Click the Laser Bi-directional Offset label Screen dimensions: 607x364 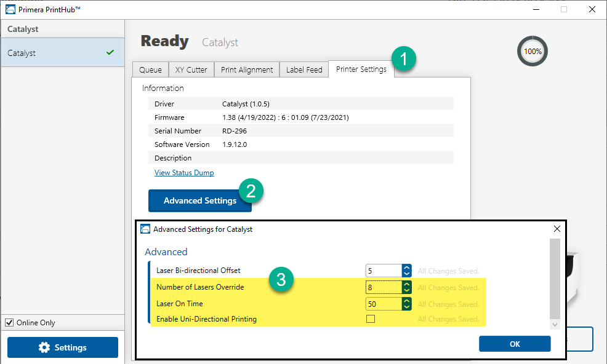coord(198,271)
